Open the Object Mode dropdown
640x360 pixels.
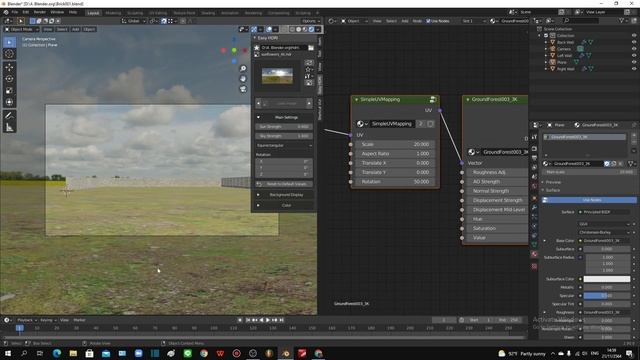tap(22, 29)
